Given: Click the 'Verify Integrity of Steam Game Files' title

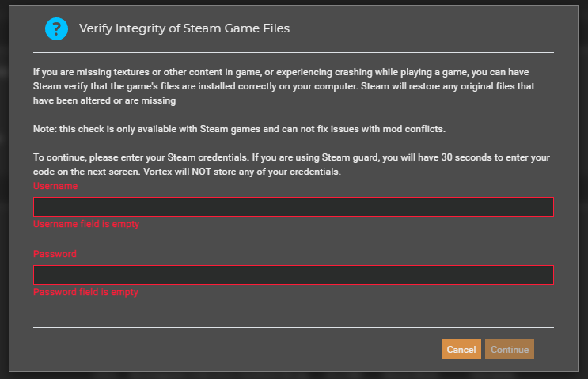Looking at the screenshot, I should [x=184, y=28].
